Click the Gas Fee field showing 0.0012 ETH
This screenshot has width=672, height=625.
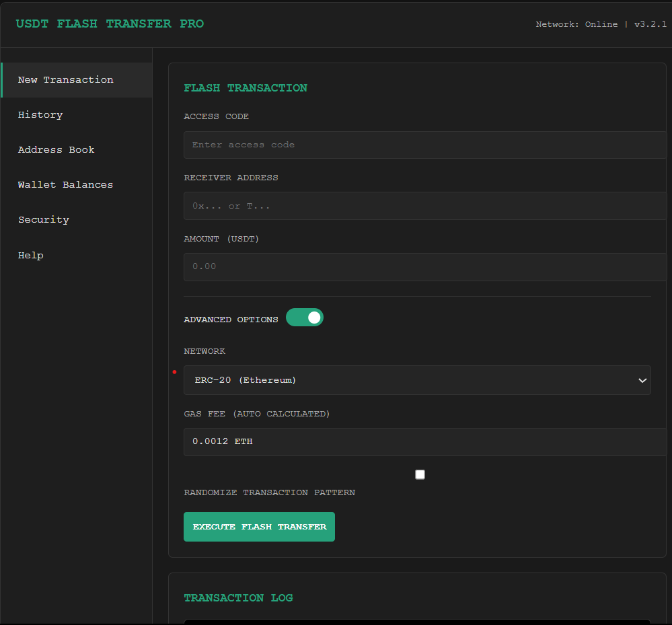424,442
